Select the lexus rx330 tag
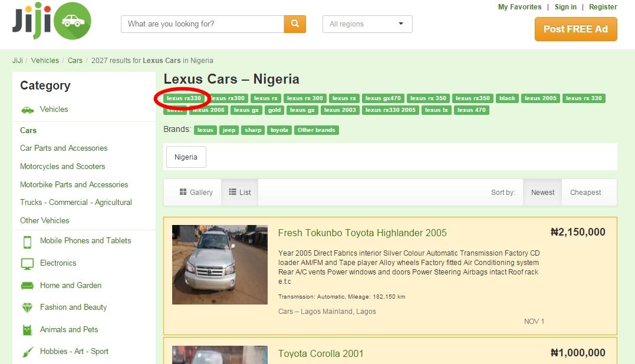The height and width of the screenshot is (364, 635). pos(183,98)
